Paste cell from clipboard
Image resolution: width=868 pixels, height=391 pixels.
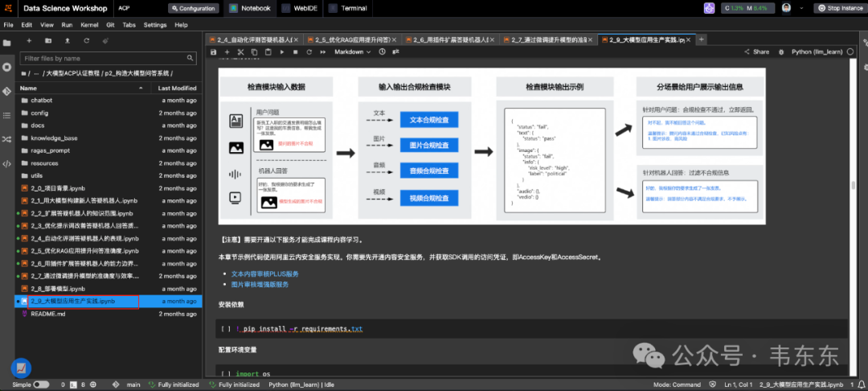click(268, 51)
